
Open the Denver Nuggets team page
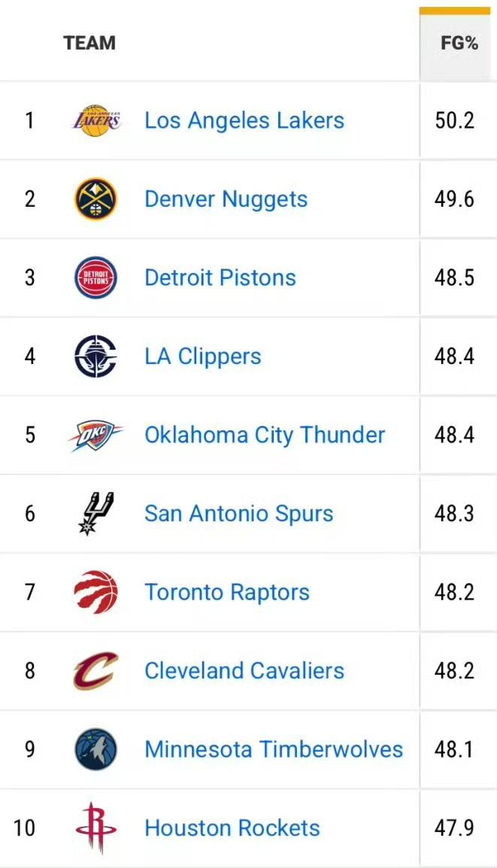(x=225, y=199)
